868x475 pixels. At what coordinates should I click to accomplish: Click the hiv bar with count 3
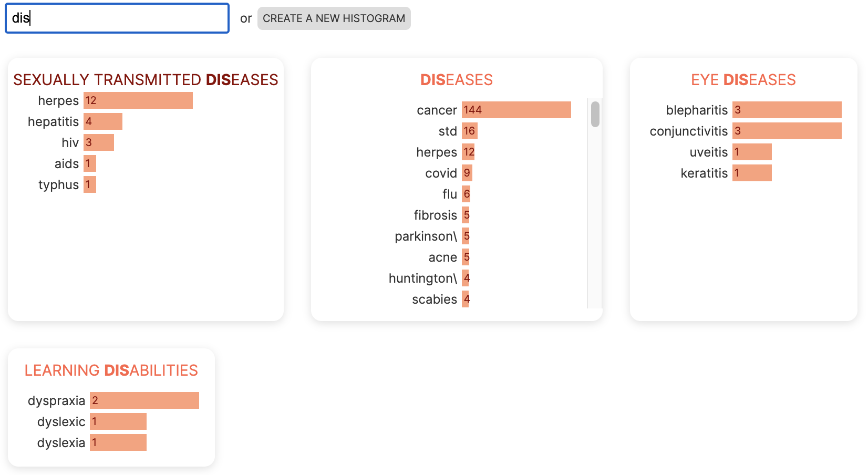tap(99, 142)
